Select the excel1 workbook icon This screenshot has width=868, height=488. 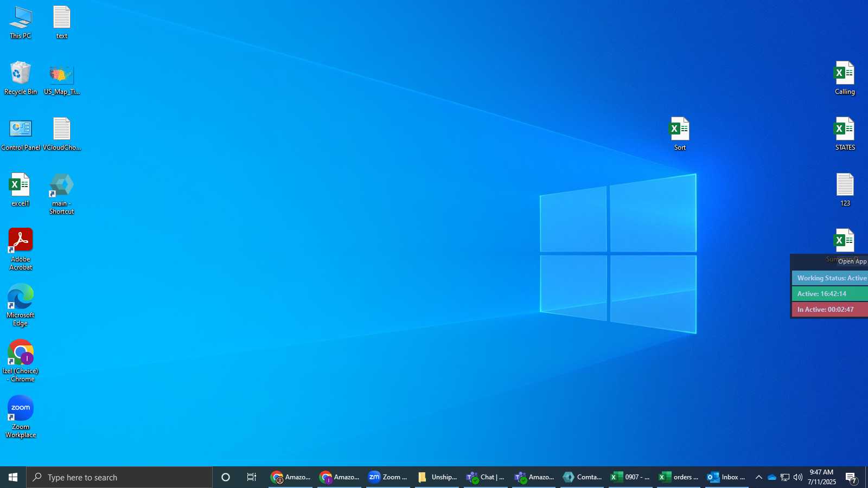[x=21, y=190]
